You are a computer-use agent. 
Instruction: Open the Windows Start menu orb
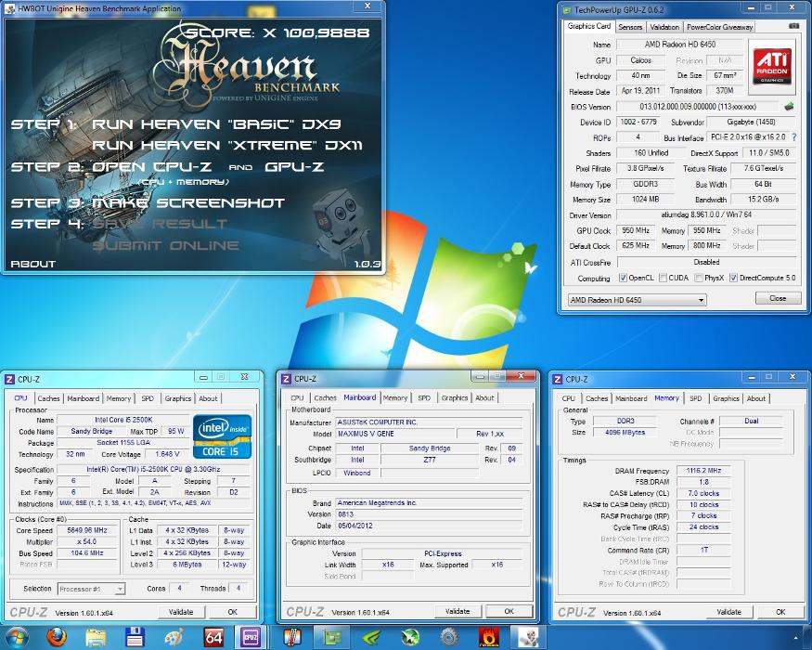(17, 637)
